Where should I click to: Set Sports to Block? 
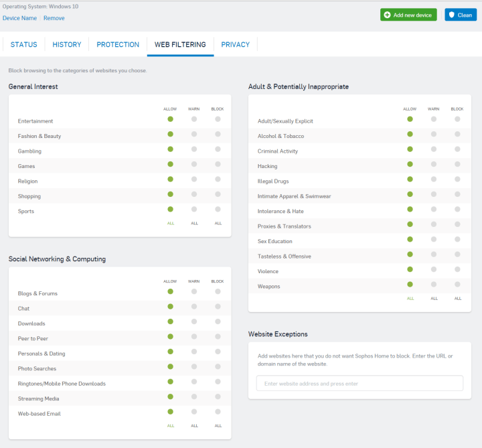pos(218,210)
